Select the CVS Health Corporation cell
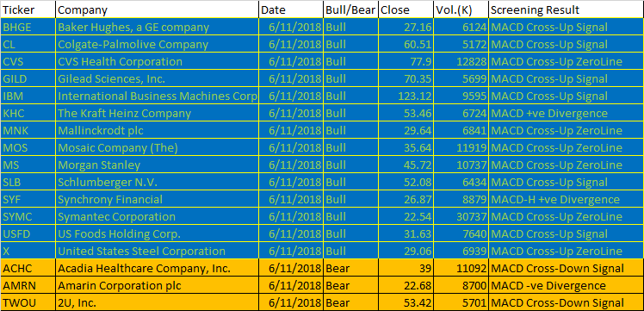 [x=158, y=62]
